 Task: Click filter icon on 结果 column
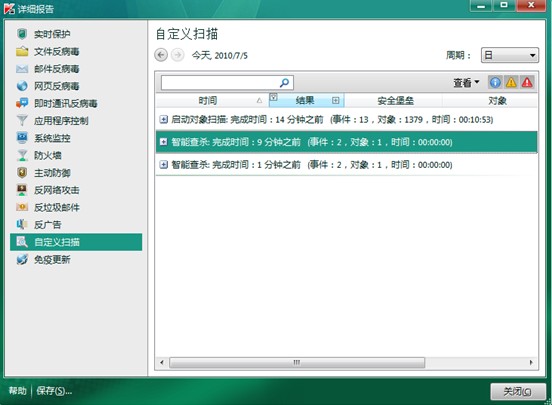pos(274,97)
